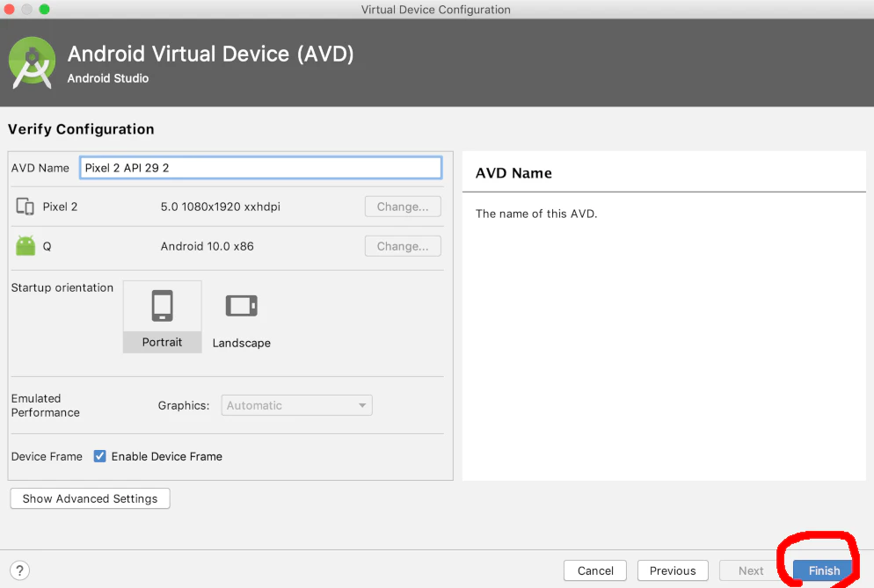
Task: Open help with the question mark icon
Action: (19, 570)
